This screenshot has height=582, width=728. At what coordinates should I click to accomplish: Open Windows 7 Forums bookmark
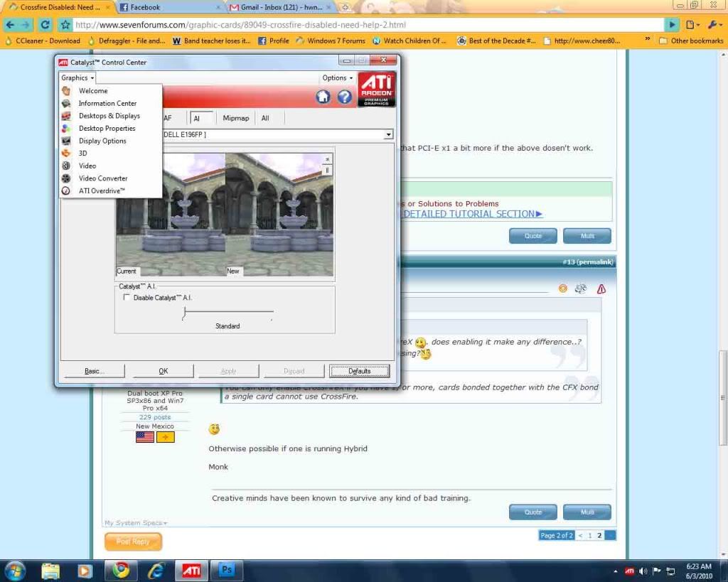pyautogui.click(x=331, y=41)
